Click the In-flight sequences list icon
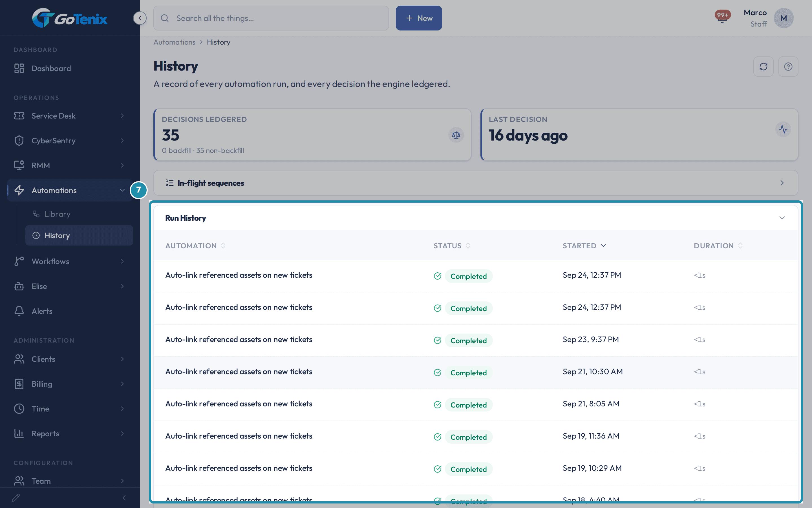The width and height of the screenshot is (812, 508). pyautogui.click(x=170, y=183)
